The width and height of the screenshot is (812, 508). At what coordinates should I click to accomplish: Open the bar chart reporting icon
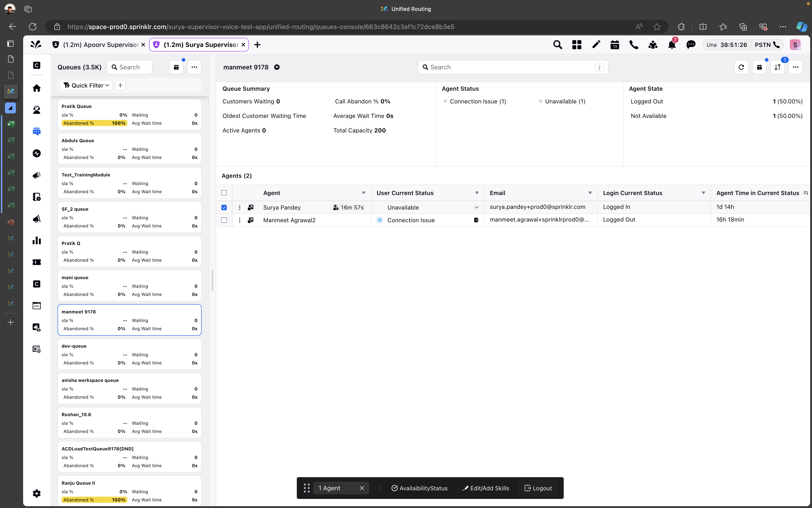point(36,240)
